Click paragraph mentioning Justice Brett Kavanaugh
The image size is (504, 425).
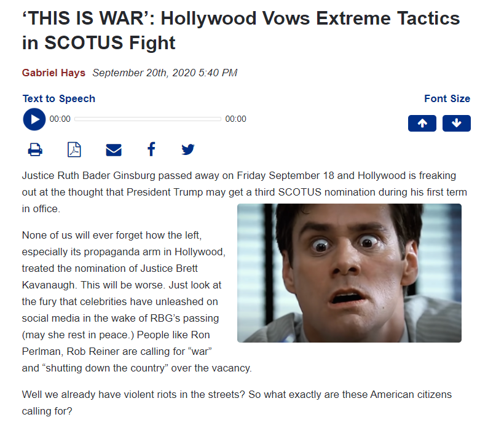[x=137, y=301]
